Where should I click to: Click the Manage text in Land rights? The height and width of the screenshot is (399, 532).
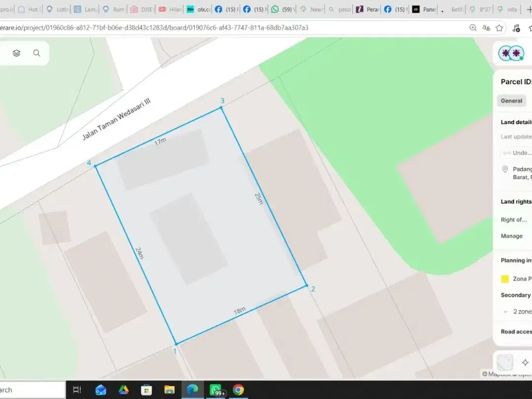(x=512, y=236)
